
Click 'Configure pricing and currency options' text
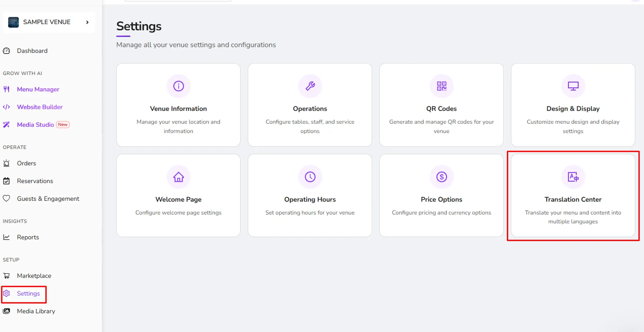441,213
